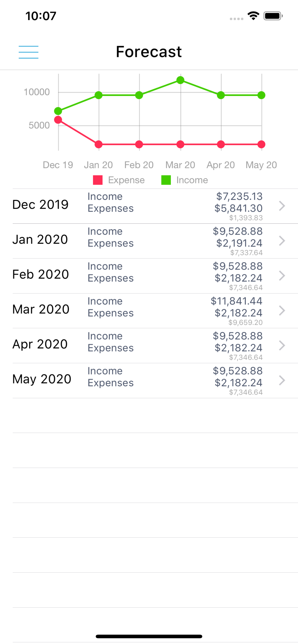Tap the battery status icon
The height and width of the screenshot is (644, 298).
point(273,16)
